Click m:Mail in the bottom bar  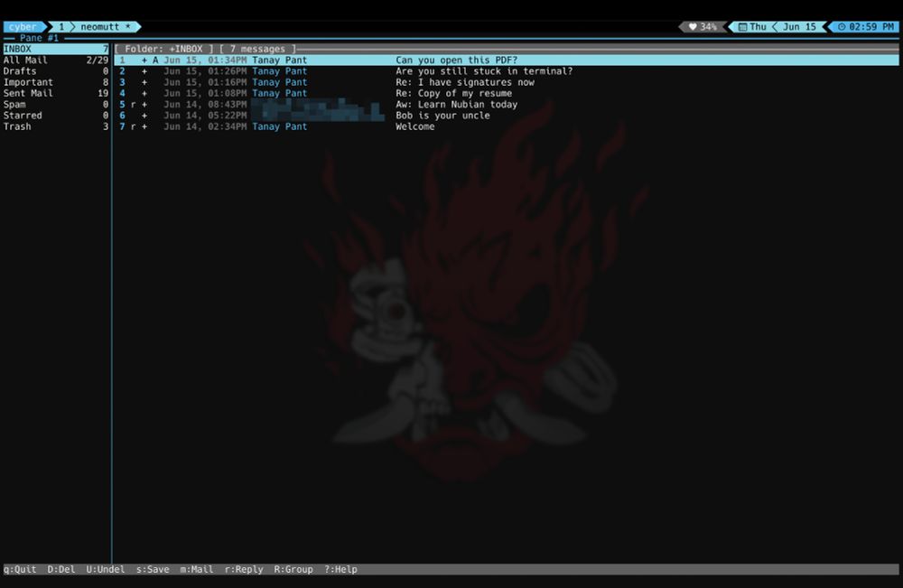(196, 570)
